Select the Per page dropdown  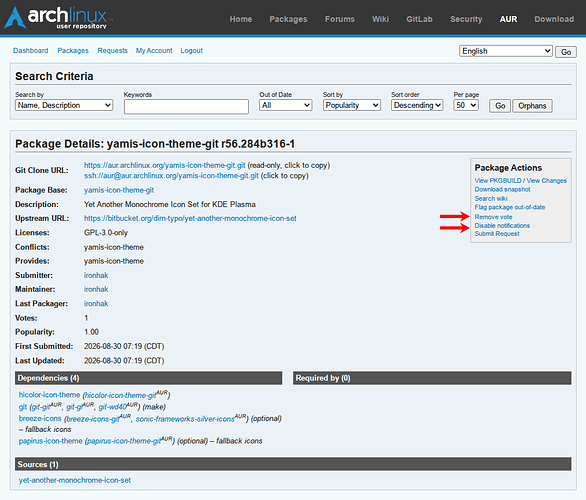point(466,105)
